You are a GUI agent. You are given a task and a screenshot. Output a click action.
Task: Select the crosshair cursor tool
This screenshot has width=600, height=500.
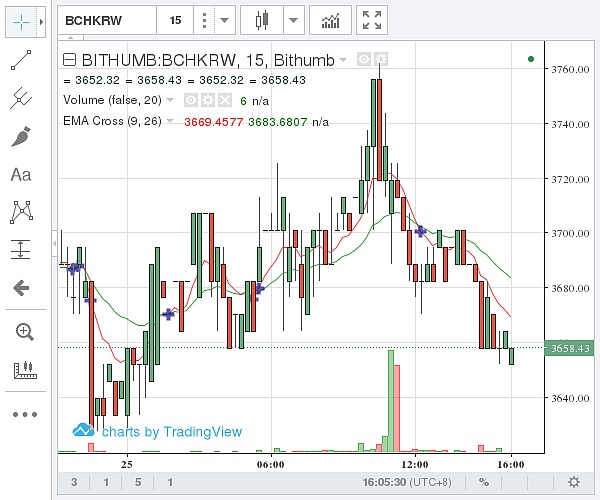pos(21,22)
